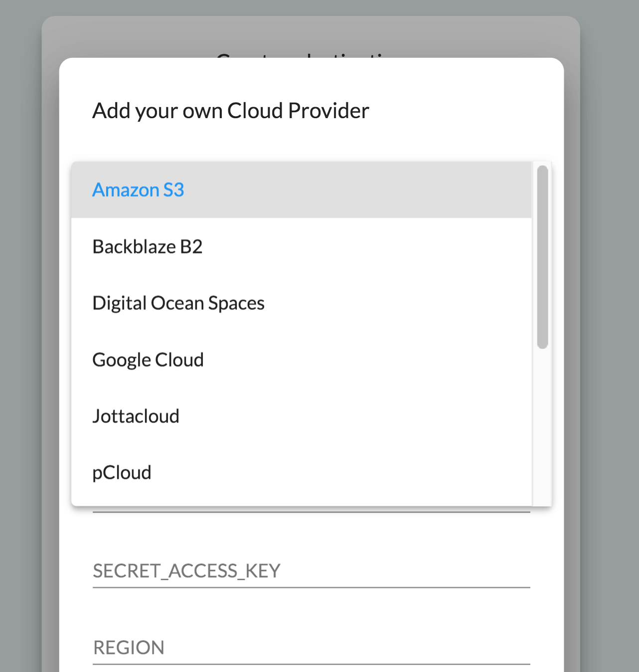Select Amazon S3 from the provider list
Viewport: 639px width, 672px height.
point(138,190)
